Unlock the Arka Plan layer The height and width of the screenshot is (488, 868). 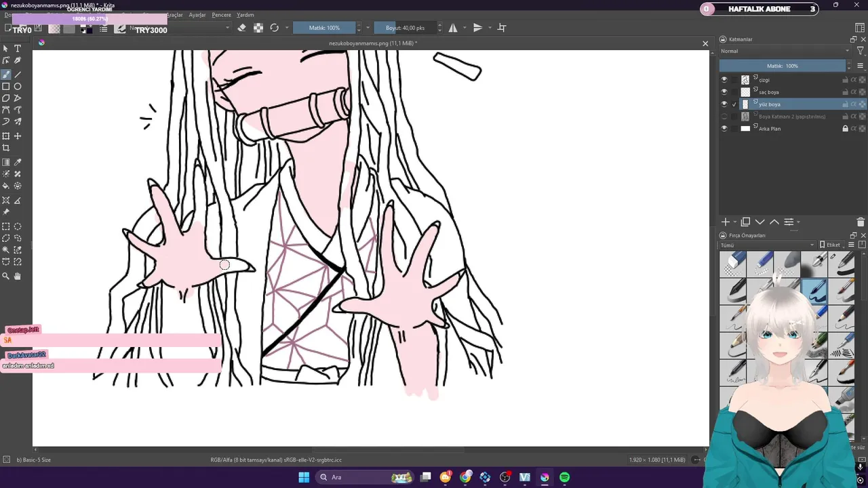(x=845, y=129)
